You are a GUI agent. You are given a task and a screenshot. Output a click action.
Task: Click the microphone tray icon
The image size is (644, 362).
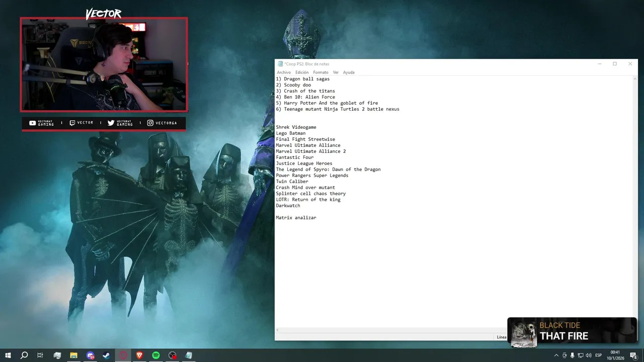point(572,355)
